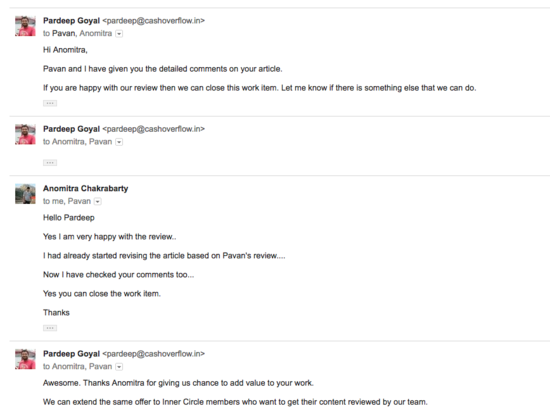550x411 pixels.
Task: Open Anomitra Chakrabarty's profile photo
Action: [x=25, y=194]
